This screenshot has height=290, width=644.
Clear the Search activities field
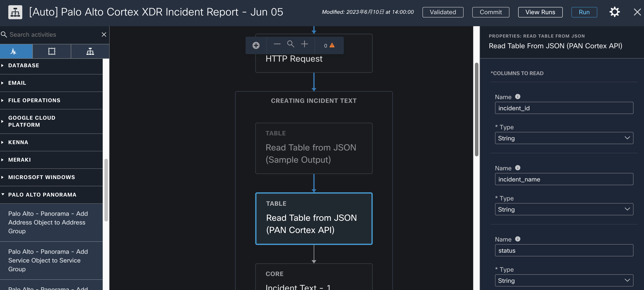click(x=104, y=35)
